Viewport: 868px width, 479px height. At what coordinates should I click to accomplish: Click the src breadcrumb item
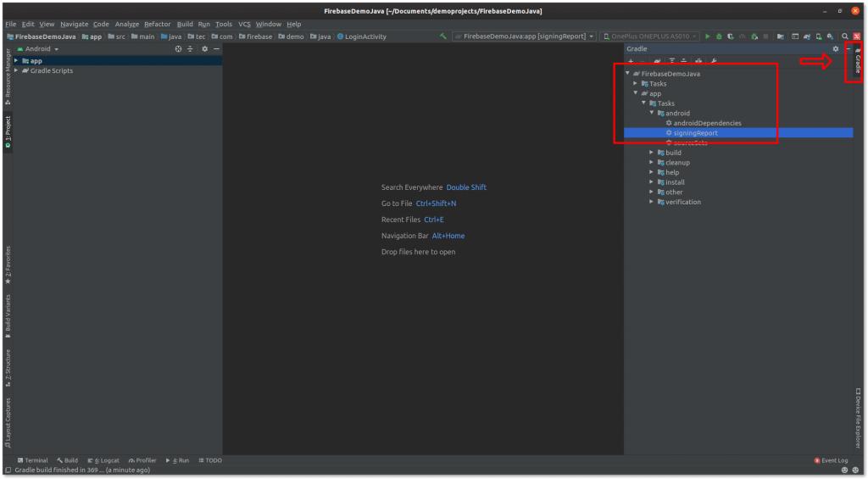coord(117,36)
